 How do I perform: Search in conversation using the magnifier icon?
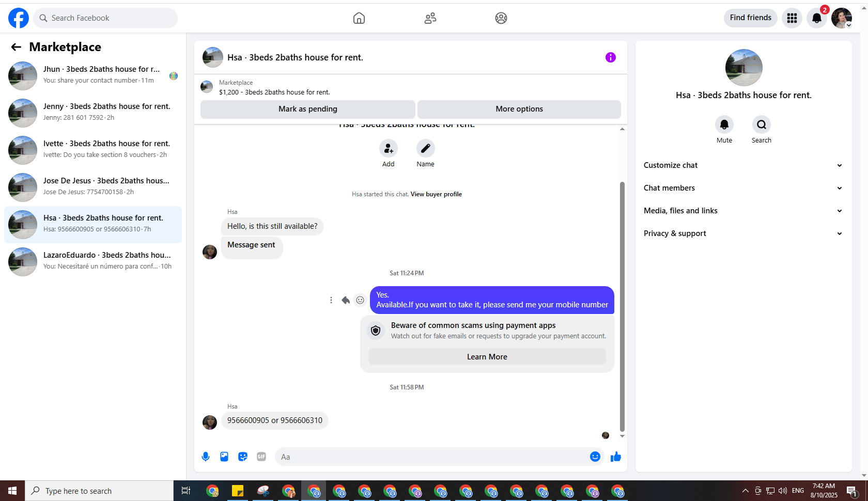pyautogui.click(x=762, y=124)
